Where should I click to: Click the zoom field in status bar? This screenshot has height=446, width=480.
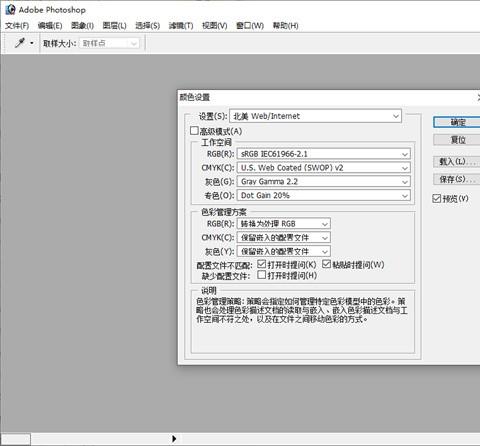[15, 439]
